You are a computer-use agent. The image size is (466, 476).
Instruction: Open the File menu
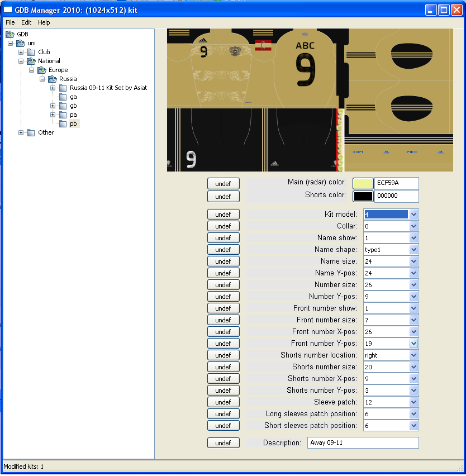point(10,22)
